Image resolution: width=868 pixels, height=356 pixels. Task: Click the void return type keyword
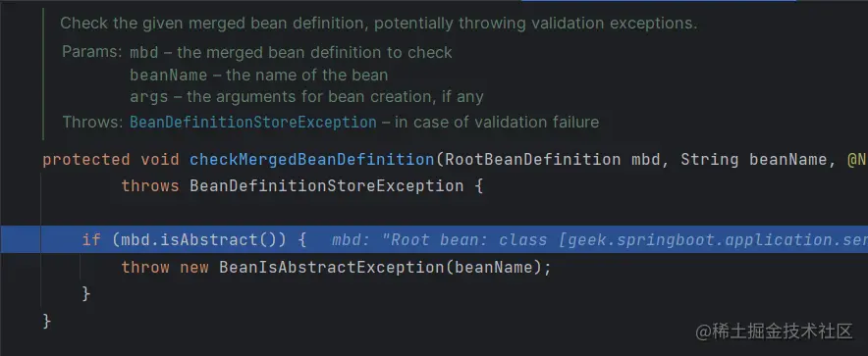point(160,160)
